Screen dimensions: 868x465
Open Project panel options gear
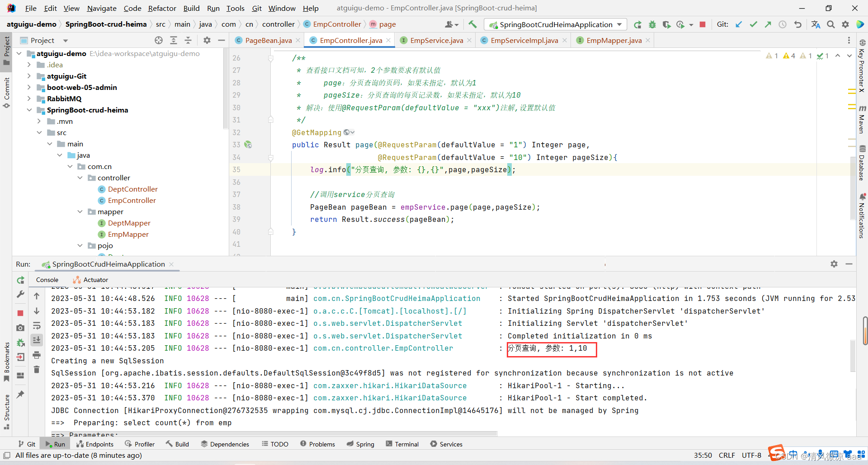point(207,40)
